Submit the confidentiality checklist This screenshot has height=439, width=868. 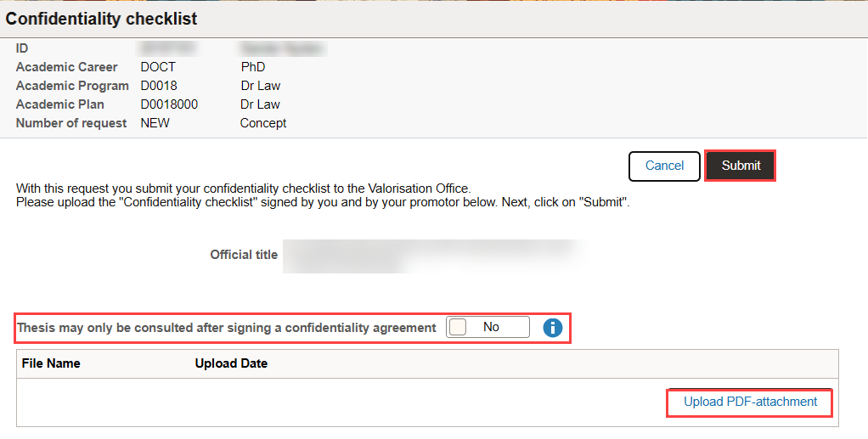[740, 166]
